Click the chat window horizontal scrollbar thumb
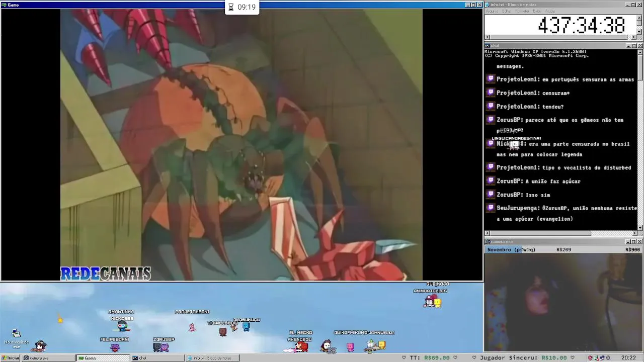The width and height of the screenshot is (644, 362). pyautogui.click(x=540, y=233)
